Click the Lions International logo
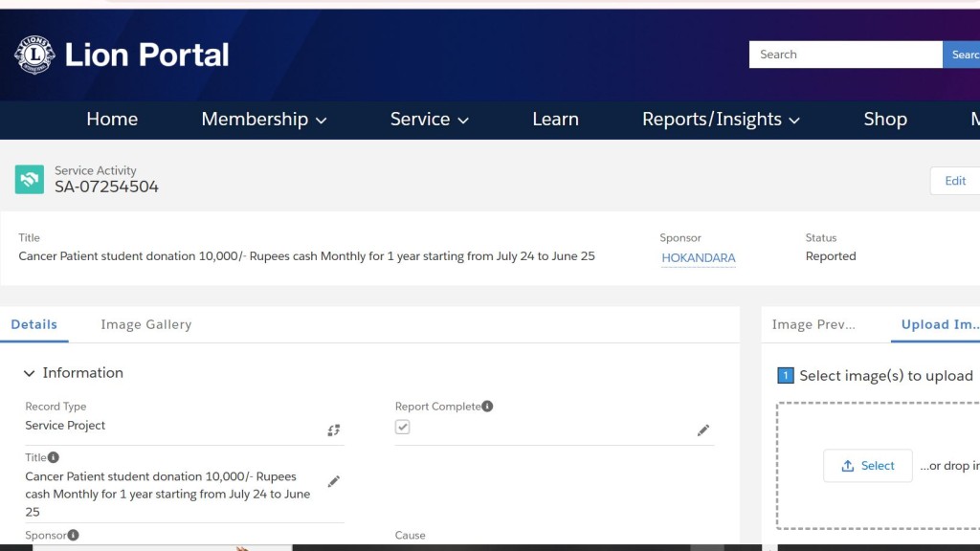 [34, 55]
